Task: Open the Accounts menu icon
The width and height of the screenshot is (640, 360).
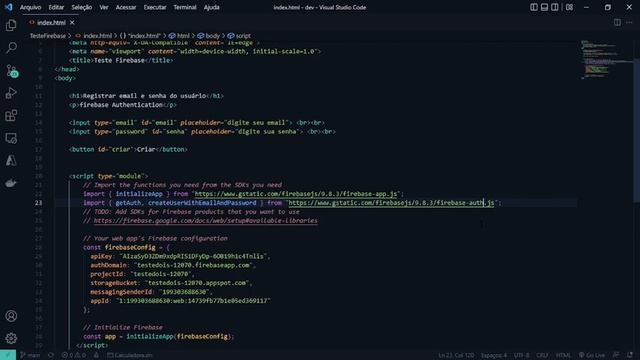Action: [11, 316]
